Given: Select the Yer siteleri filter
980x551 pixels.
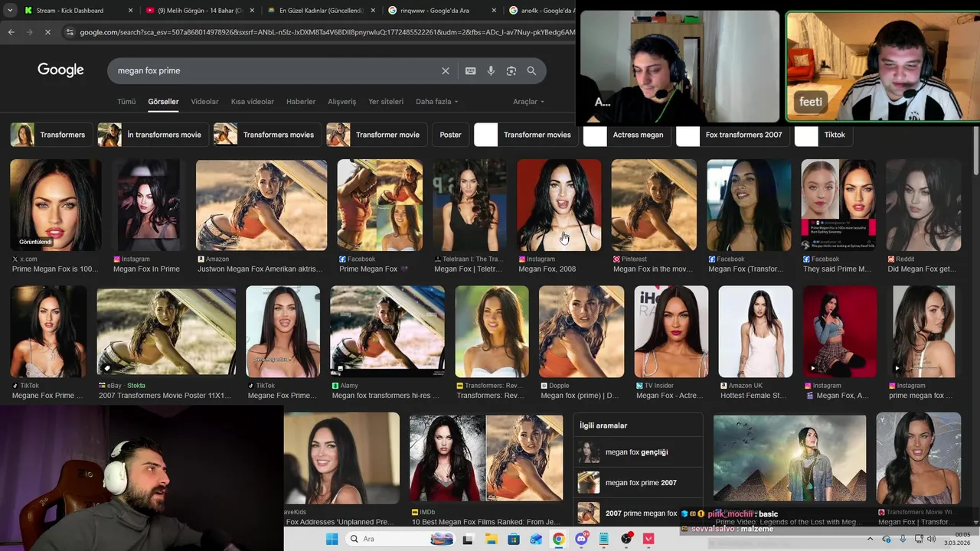Looking at the screenshot, I should click(386, 102).
